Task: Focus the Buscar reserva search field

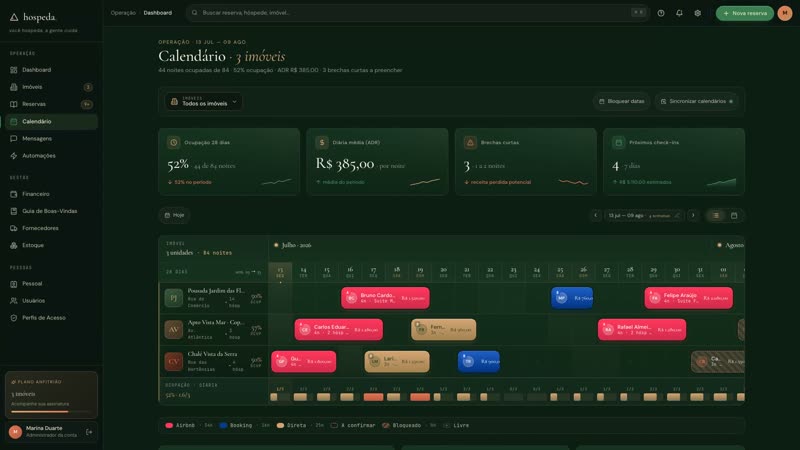Action: [417, 13]
